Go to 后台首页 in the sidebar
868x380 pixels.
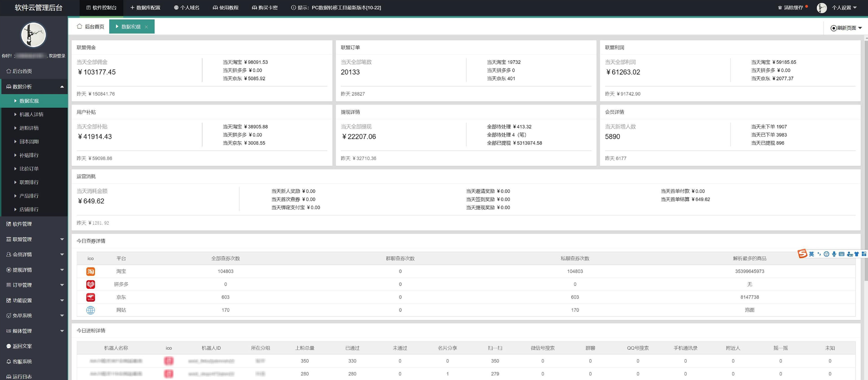pos(34,71)
